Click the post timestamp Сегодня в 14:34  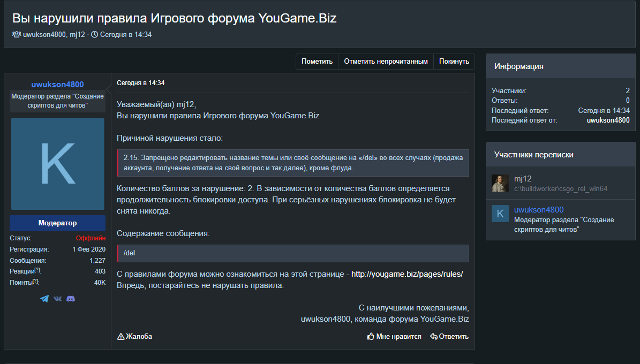[x=140, y=83]
